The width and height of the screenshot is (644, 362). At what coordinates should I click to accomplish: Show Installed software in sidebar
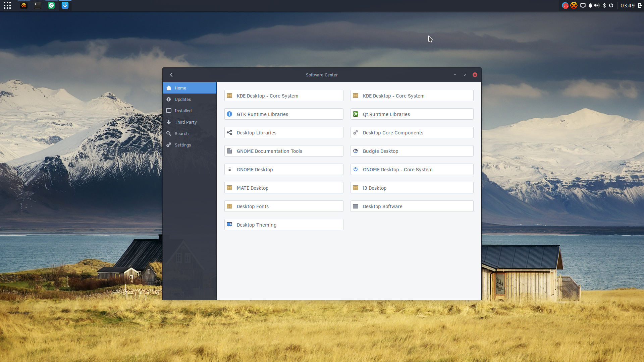point(190,111)
